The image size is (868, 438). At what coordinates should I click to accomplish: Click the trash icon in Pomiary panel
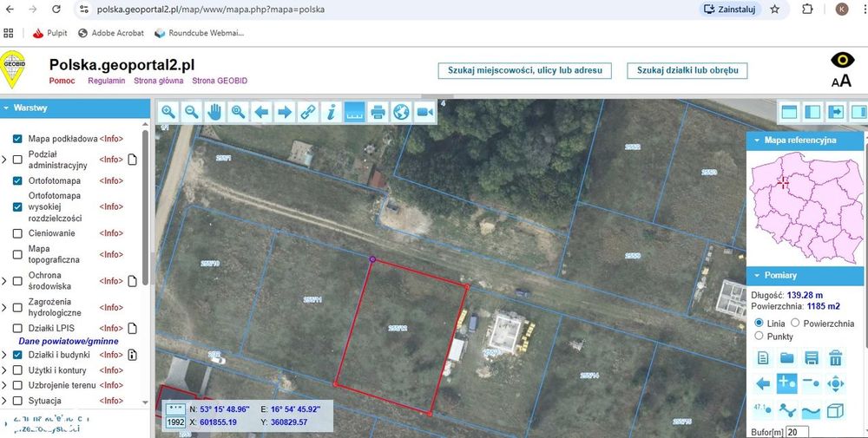pyautogui.click(x=835, y=358)
